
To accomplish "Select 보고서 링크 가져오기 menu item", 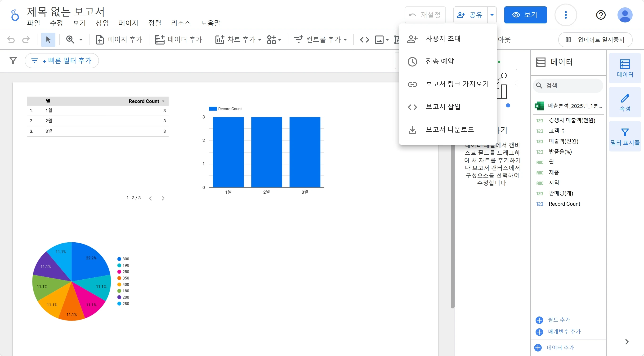I will pyautogui.click(x=447, y=84).
